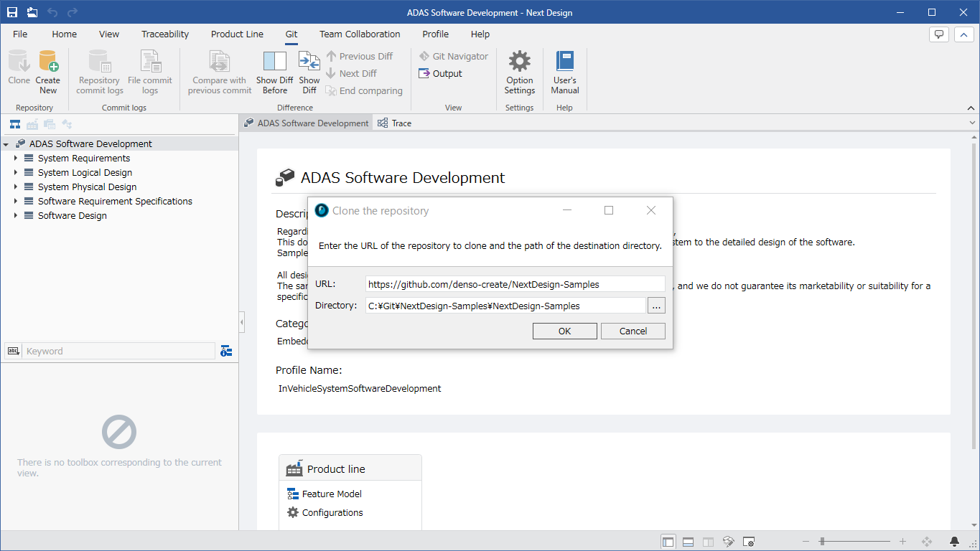Image resolution: width=980 pixels, height=551 pixels.
Task: Click the Keyword search box
Action: [x=119, y=351]
